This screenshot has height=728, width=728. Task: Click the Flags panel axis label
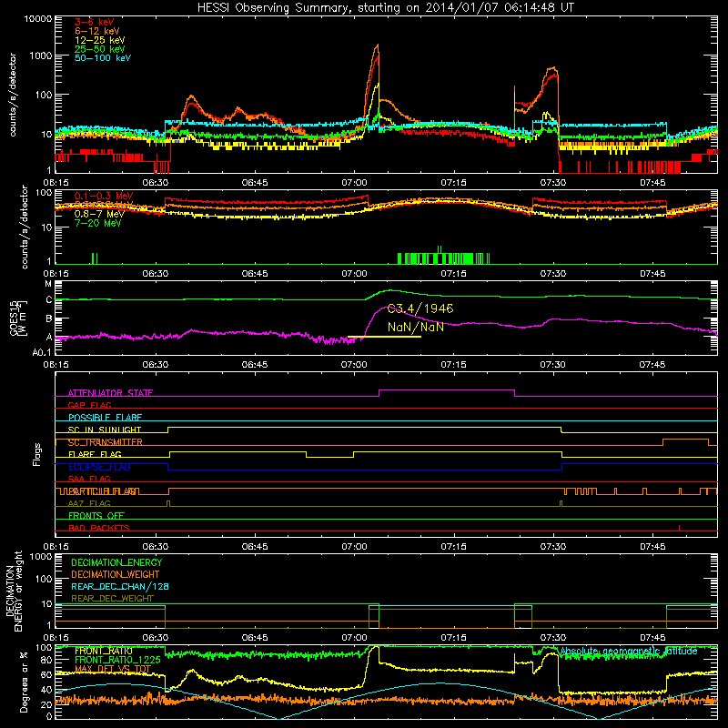[x=36, y=454]
